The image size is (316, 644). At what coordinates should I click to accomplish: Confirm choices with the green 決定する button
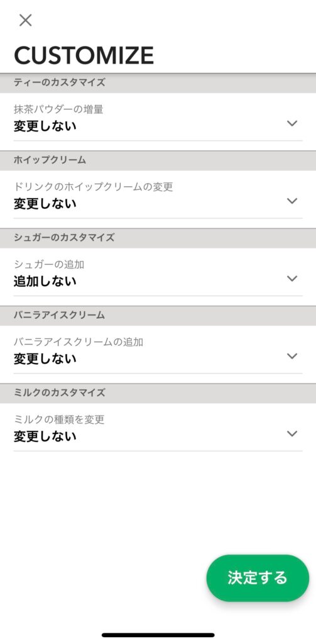tap(258, 578)
